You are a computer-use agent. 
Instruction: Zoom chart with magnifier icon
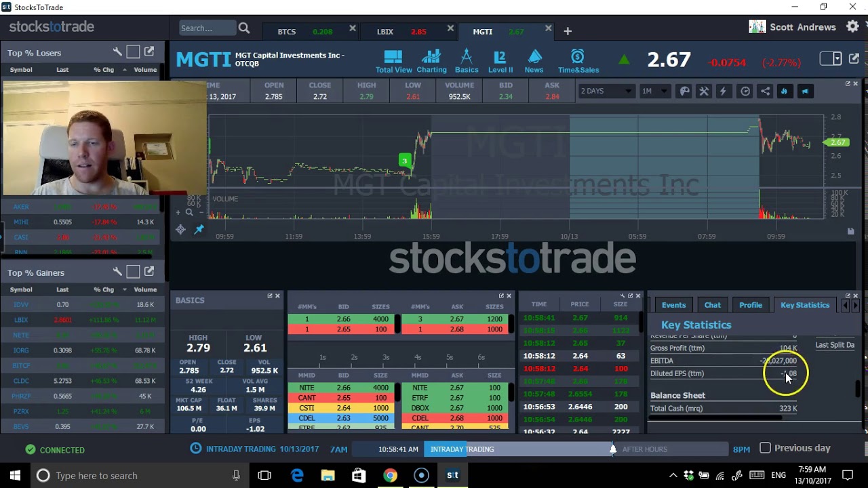coord(189,212)
